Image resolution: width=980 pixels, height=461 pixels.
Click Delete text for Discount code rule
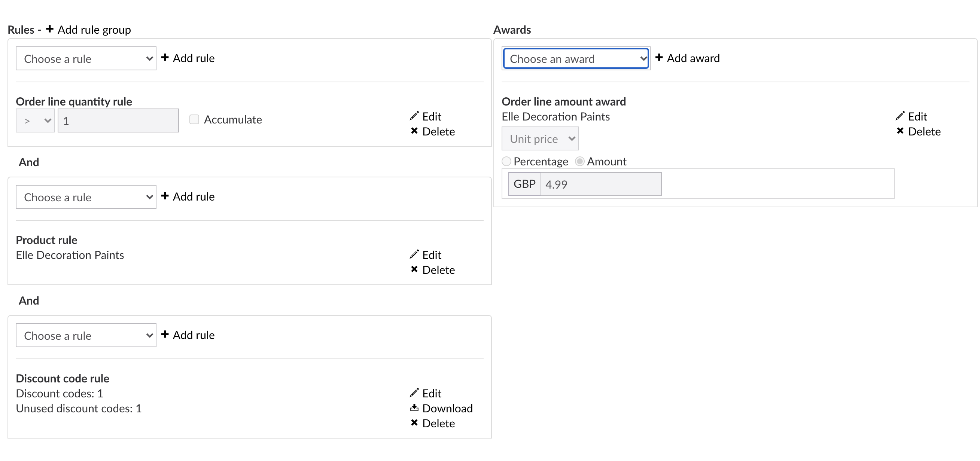pos(439,424)
